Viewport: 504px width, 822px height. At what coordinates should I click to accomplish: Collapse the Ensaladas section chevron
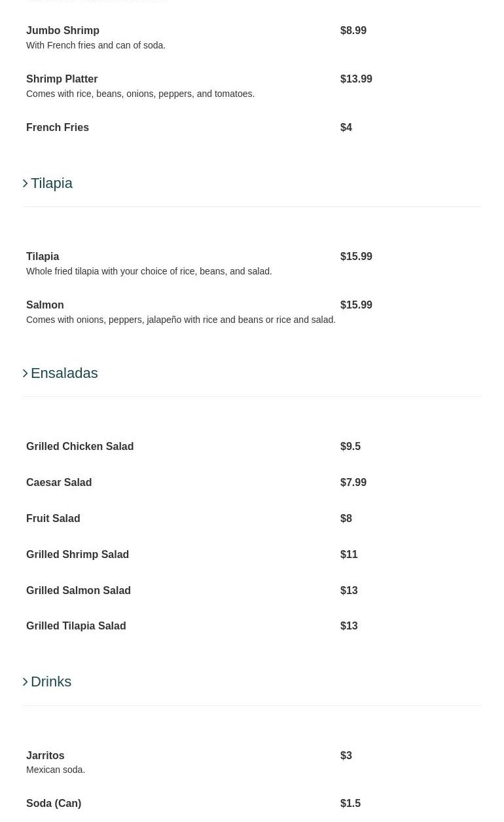pos(26,373)
